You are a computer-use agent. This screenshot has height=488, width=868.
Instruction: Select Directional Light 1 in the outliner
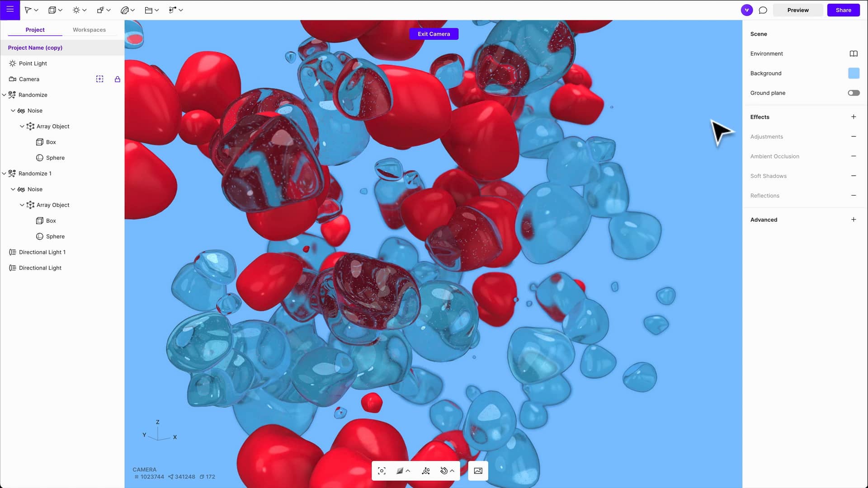42,252
